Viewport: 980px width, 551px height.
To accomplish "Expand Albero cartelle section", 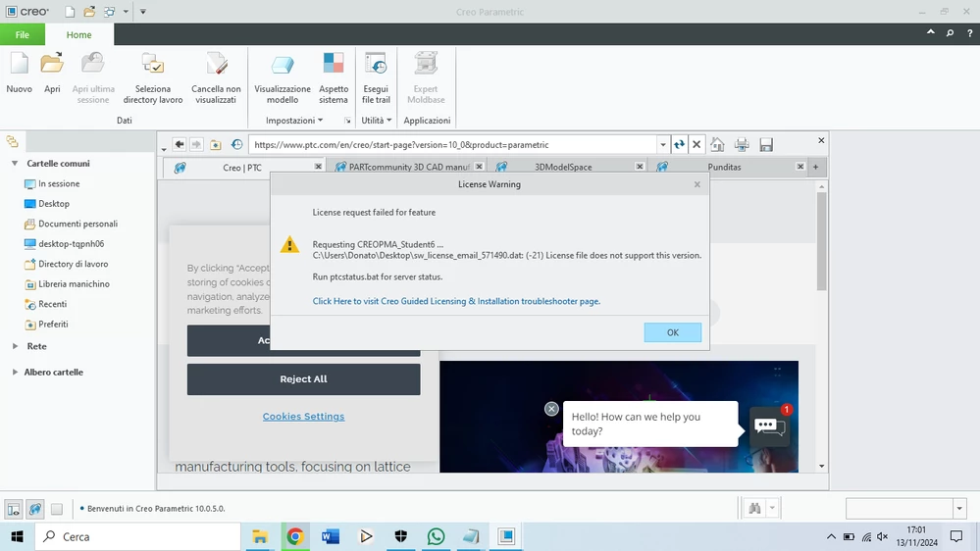I will 15,372.
